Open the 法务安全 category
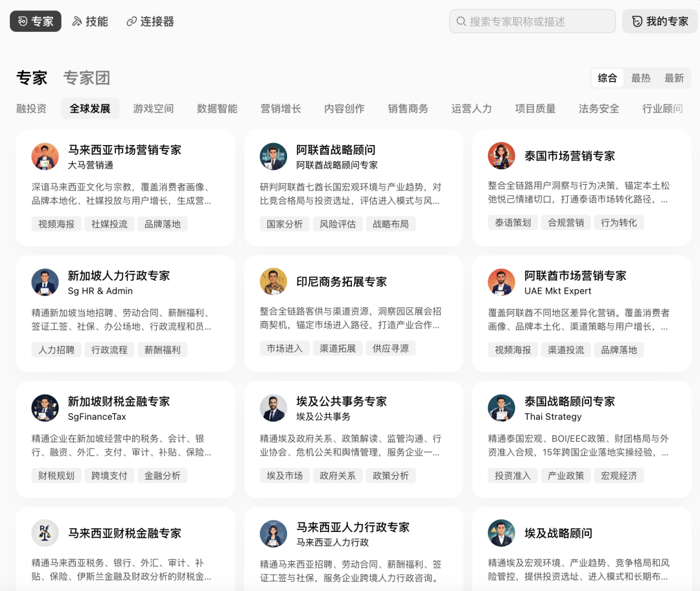Screen dimensions: 700x591 coord(599,108)
